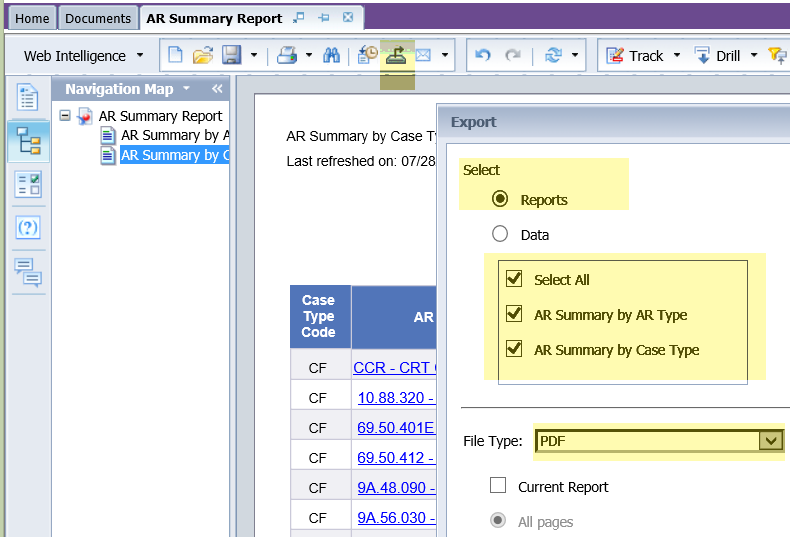This screenshot has height=537, width=790.
Task: Click the Find binoculars icon
Action: pyautogui.click(x=331, y=55)
